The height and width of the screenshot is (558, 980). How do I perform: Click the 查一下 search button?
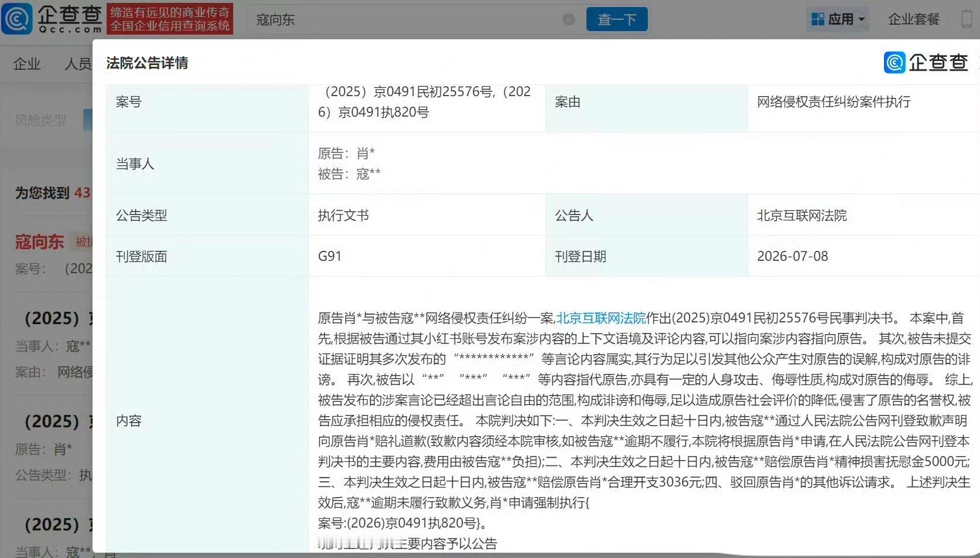[x=617, y=19]
